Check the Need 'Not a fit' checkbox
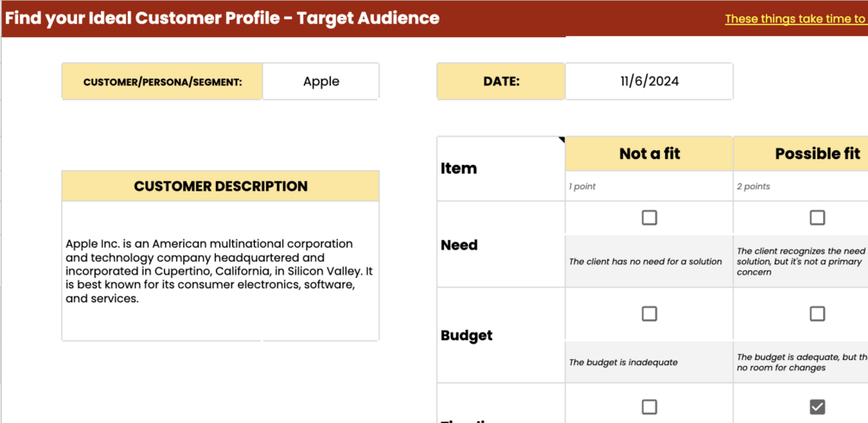This screenshot has height=423, width=868. (x=649, y=218)
